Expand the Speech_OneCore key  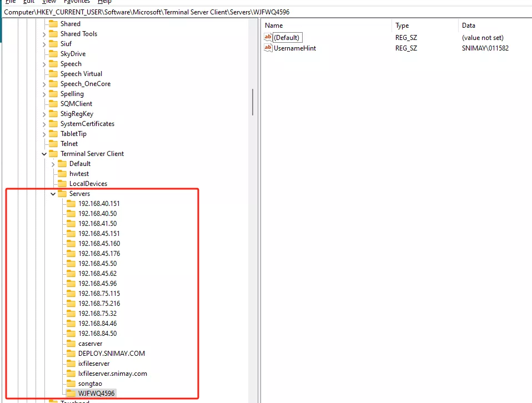44,84
